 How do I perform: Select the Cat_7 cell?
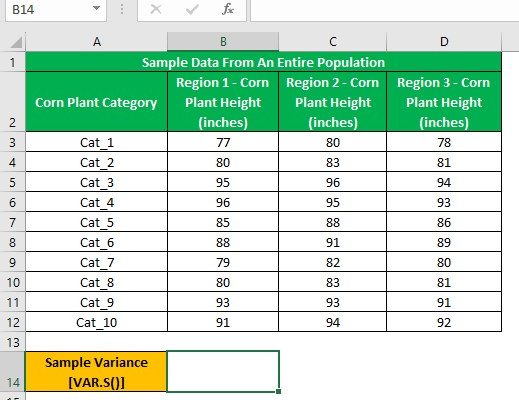click(x=96, y=262)
